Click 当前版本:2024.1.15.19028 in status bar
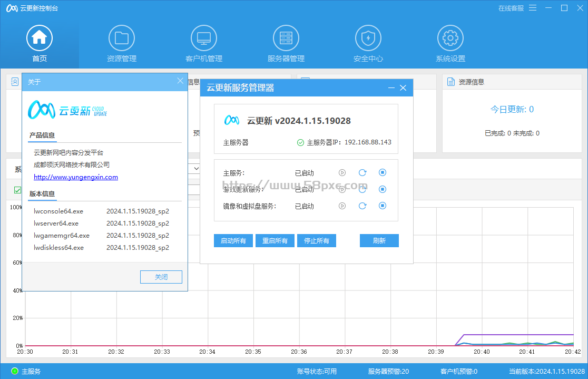 [547, 372]
